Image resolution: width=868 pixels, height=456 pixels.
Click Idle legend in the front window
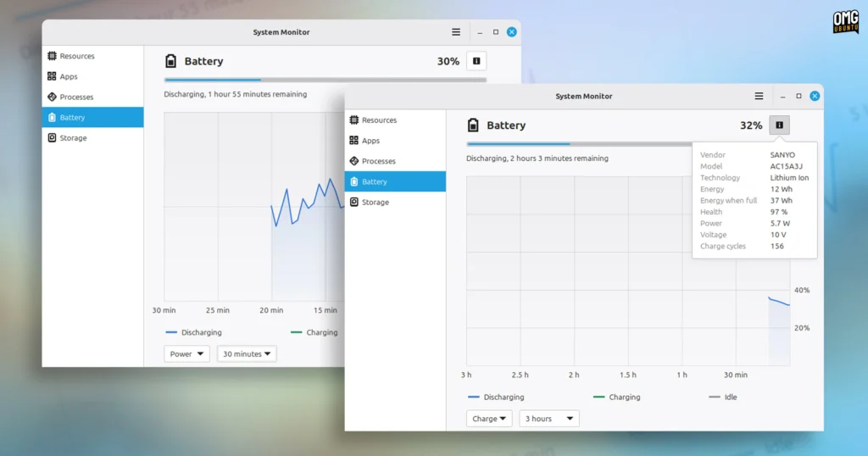pyautogui.click(x=723, y=398)
